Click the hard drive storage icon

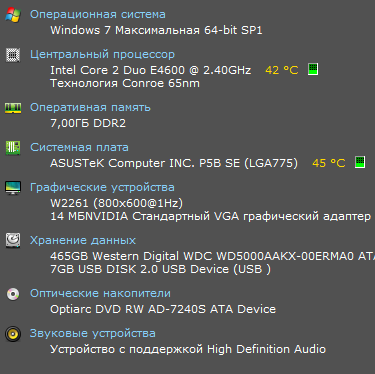(13, 240)
